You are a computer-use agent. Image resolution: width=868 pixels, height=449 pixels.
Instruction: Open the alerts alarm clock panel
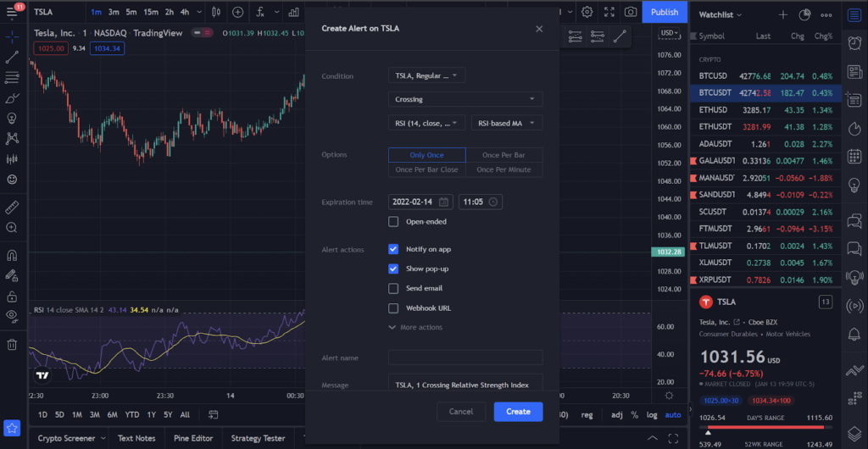[854, 43]
